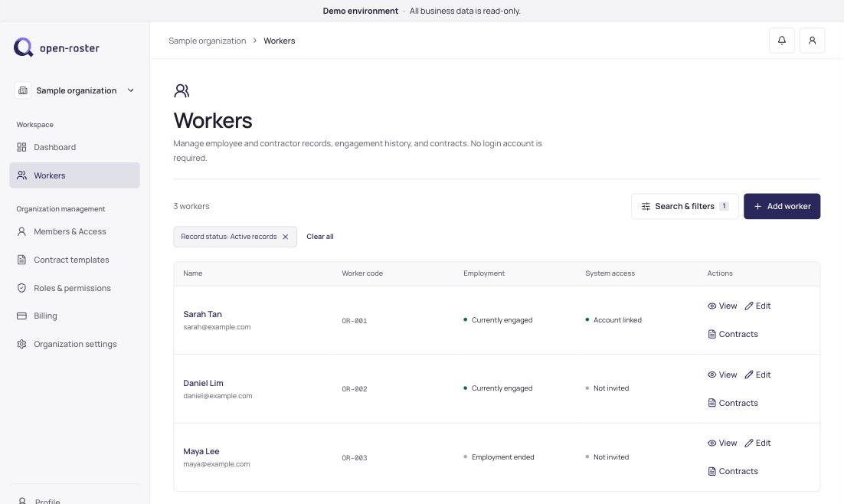
Task: Navigate to Roles & permissions
Action: [x=75, y=288]
